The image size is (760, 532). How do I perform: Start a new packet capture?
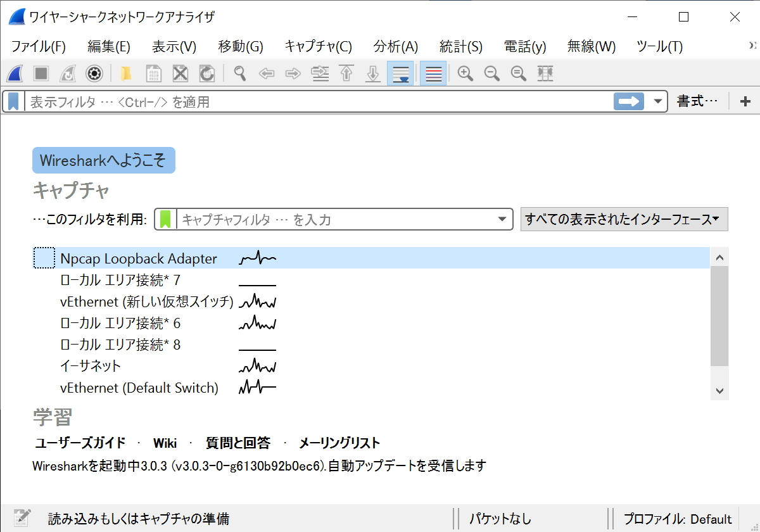click(x=15, y=73)
